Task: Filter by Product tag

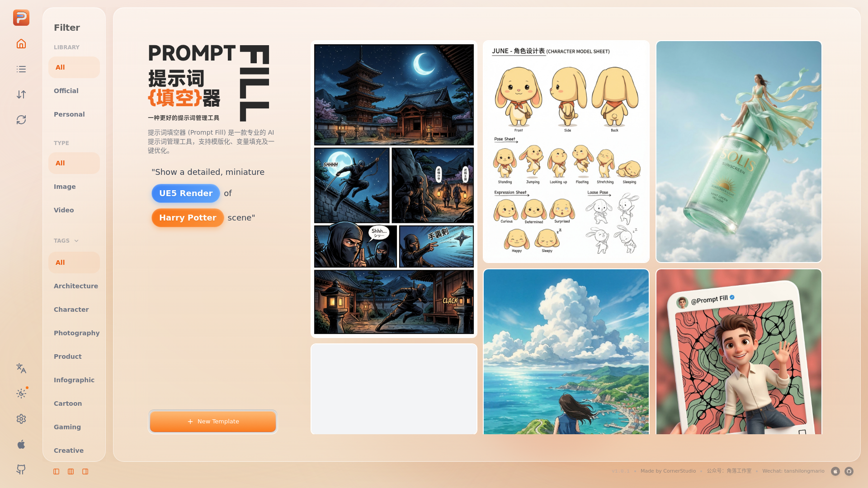Action: pyautogui.click(x=74, y=357)
